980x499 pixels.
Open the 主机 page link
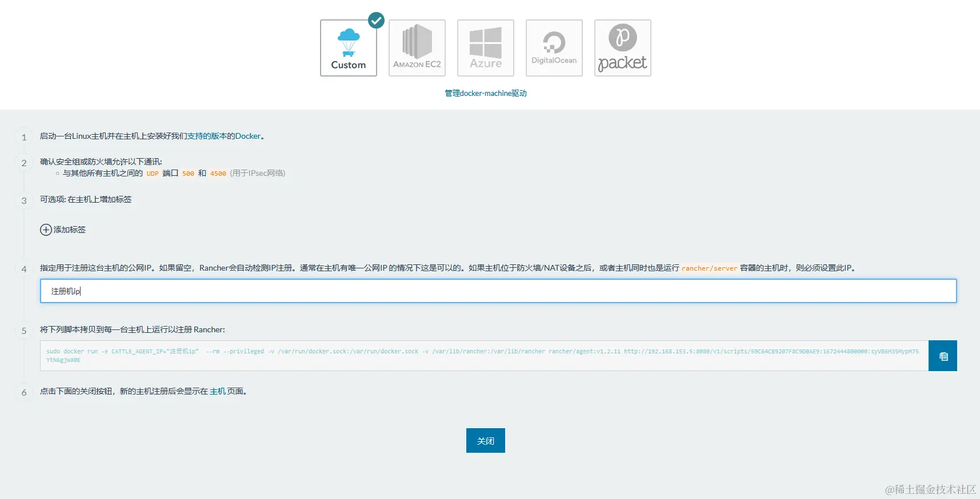click(x=218, y=391)
